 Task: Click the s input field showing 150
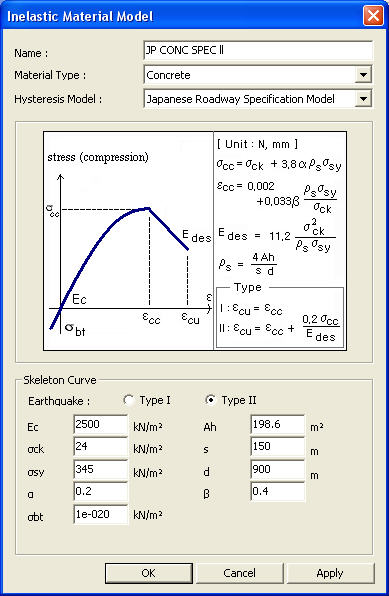click(278, 447)
